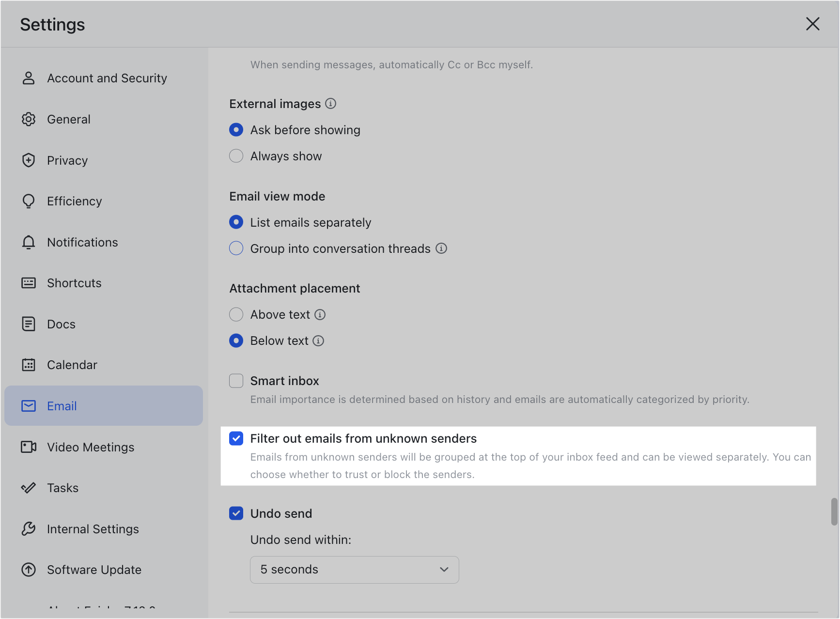Click the Calendar icon in the sidebar
Viewport: 840px width, 619px height.
(29, 365)
